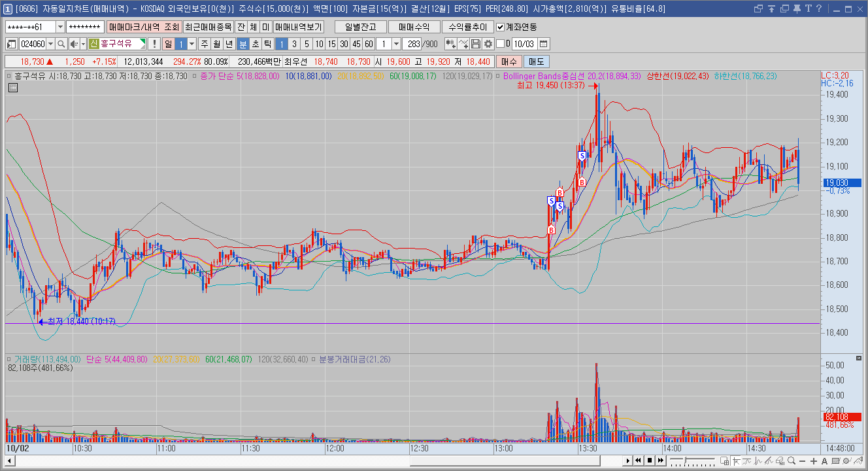Click the candle count field showing 283
Screen dimensions: 868x471
tap(412, 44)
